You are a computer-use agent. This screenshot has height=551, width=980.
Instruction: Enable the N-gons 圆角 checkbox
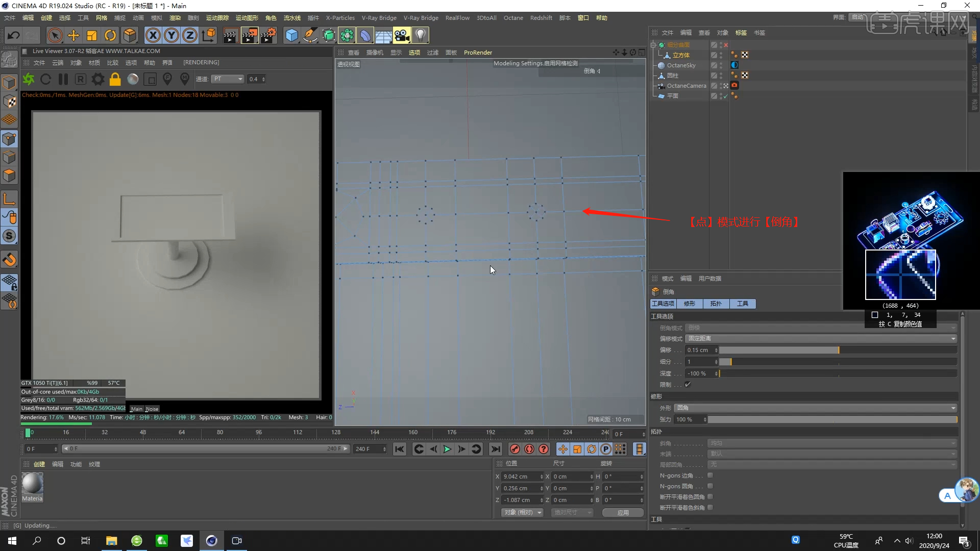click(x=710, y=486)
